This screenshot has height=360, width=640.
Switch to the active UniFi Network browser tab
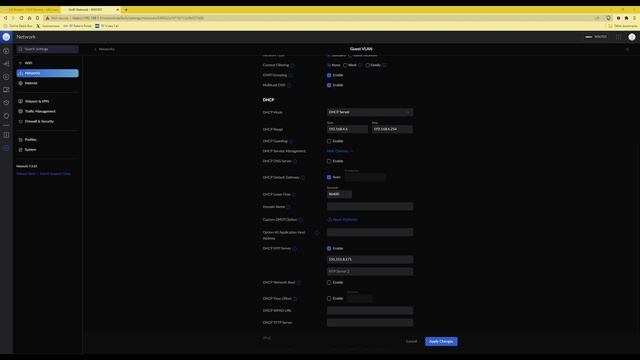coord(91,9)
